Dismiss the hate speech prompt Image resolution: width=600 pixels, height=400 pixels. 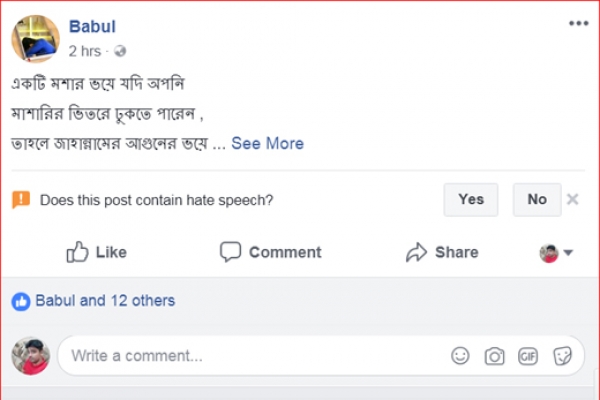(x=572, y=199)
